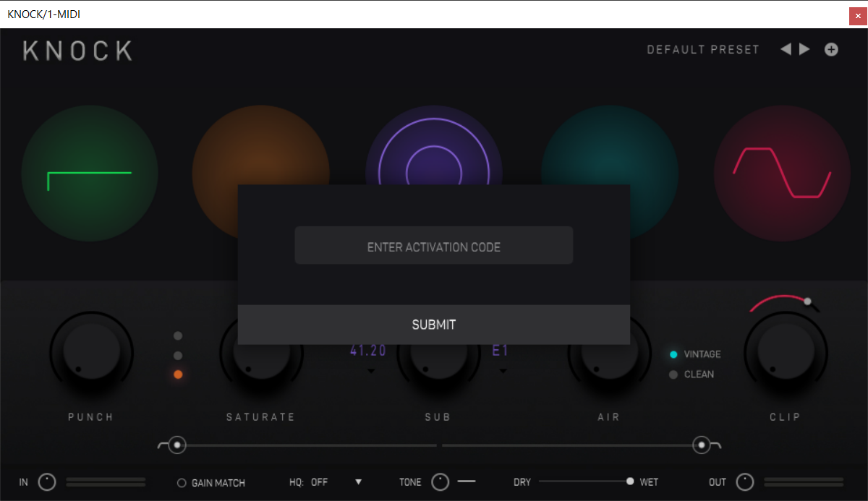Click the tone line indicator
Image resolution: width=868 pixels, height=501 pixels.
[467, 481]
